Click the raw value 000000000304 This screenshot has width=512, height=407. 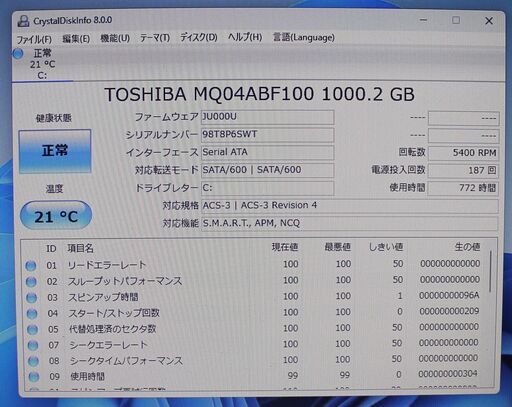pyautogui.click(x=448, y=374)
